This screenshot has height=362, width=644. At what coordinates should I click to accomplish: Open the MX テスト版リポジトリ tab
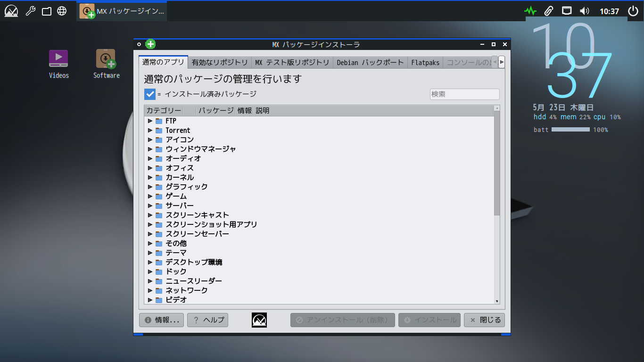(292, 62)
